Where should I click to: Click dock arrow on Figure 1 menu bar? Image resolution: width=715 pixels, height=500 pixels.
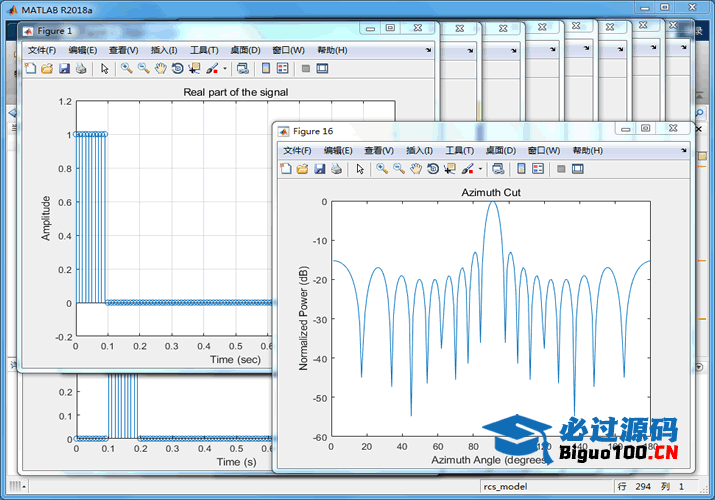click(x=428, y=50)
